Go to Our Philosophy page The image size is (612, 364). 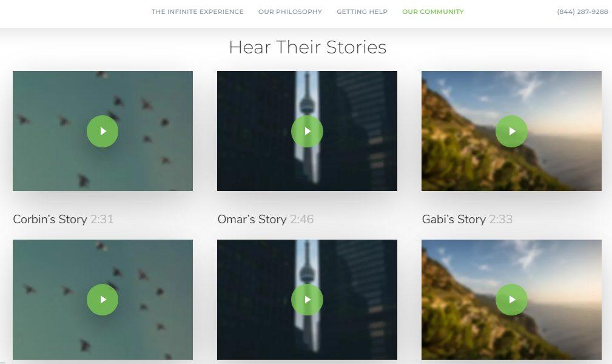(x=290, y=12)
